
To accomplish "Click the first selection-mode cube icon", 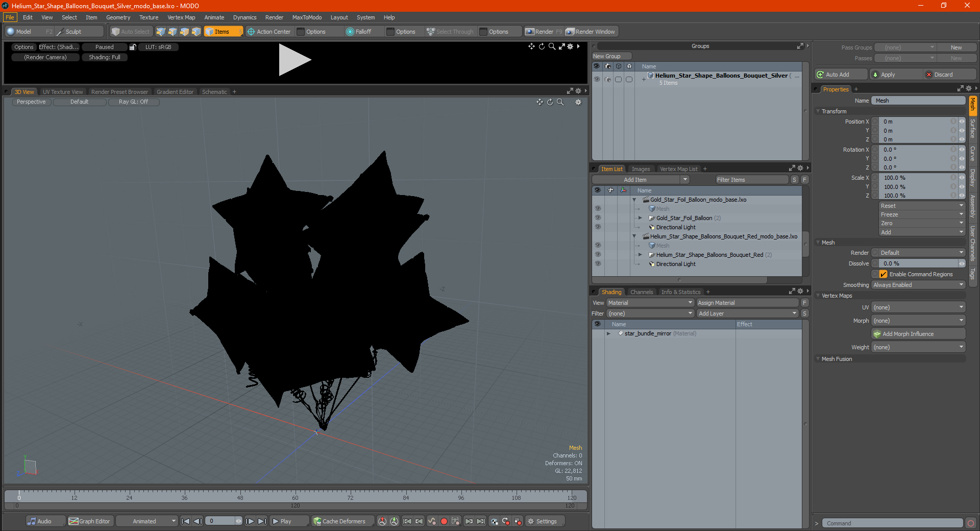I will click(x=161, y=32).
